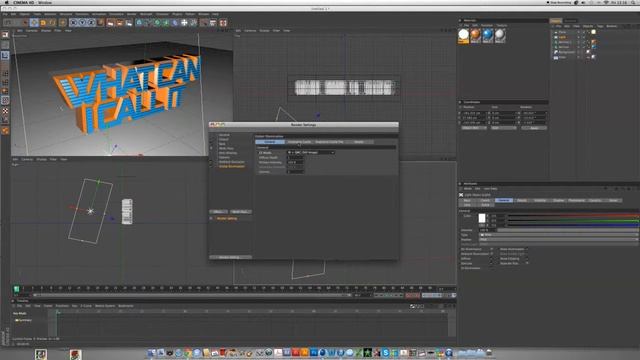The width and height of the screenshot is (640, 360).
Task: Click the Render Setting... button at dialog bottom
Action: [230, 258]
